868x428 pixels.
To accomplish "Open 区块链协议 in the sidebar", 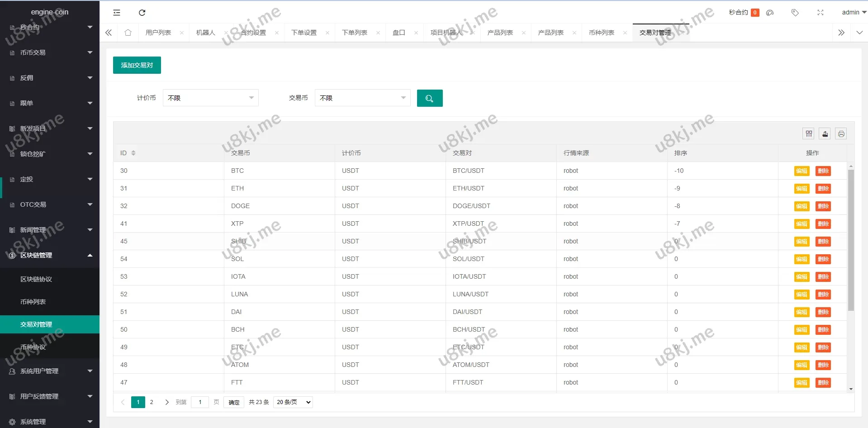I will pyautogui.click(x=36, y=279).
